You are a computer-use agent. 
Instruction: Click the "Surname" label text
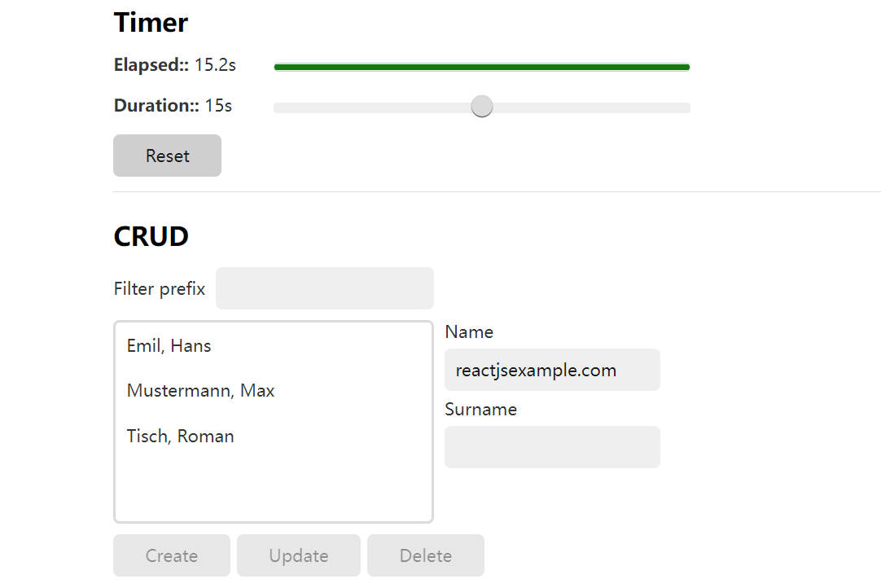pos(480,410)
